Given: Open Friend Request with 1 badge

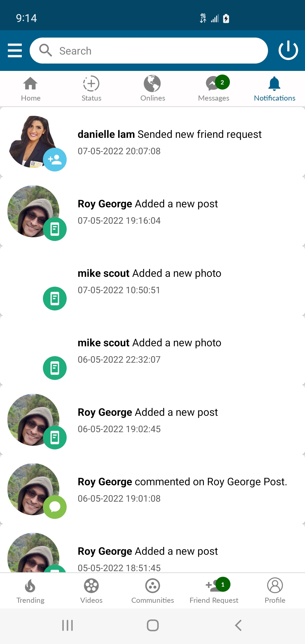Looking at the screenshot, I should coord(214,590).
